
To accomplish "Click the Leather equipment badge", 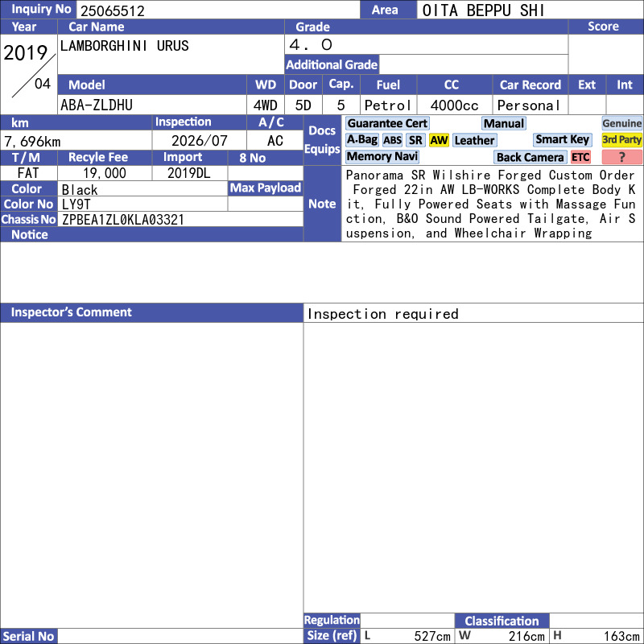I will click(x=474, y=140).
